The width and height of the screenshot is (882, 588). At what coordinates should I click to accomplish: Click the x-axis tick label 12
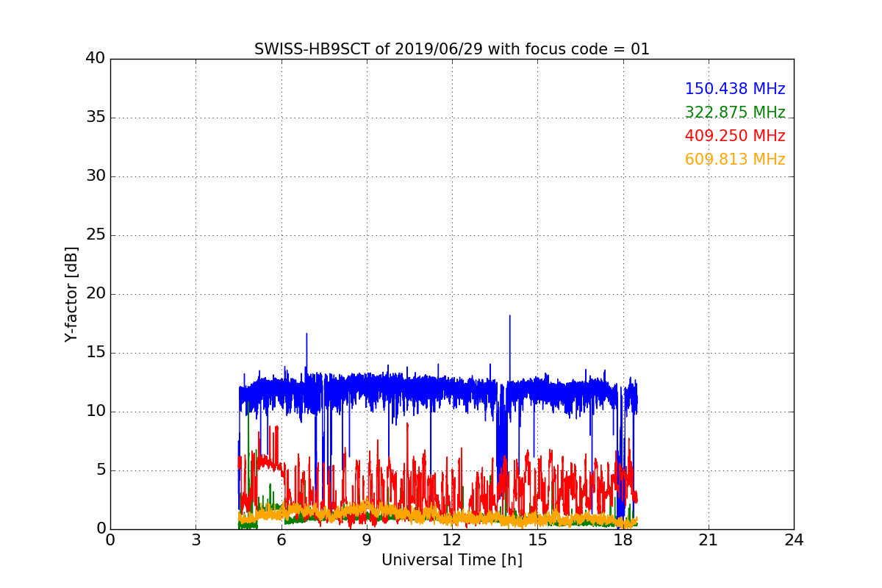452,540
